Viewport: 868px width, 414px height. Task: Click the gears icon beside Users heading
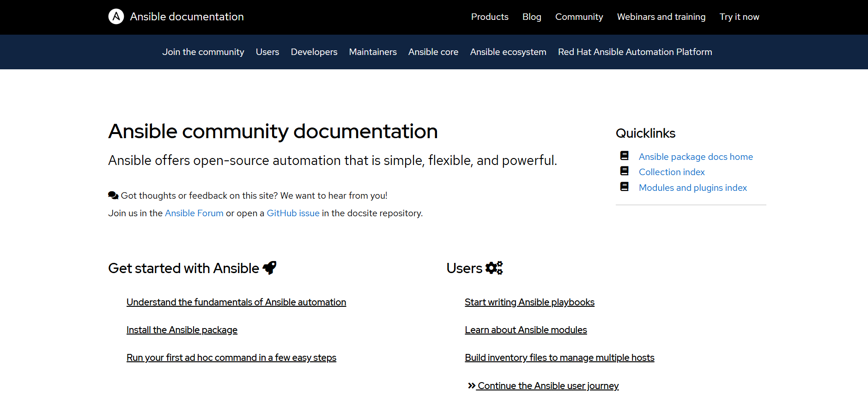point(494,268)
